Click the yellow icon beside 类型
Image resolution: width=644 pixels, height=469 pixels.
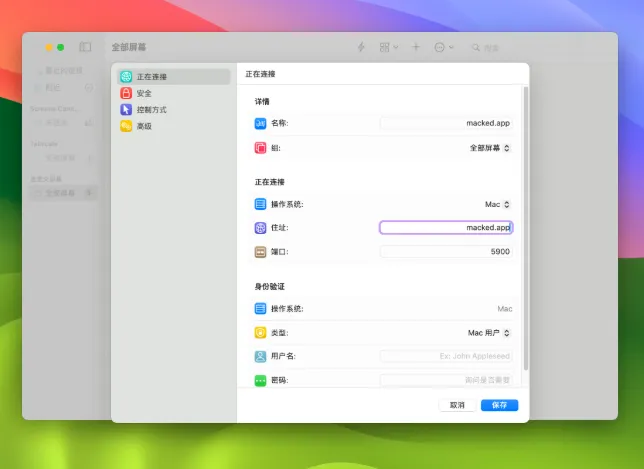(x=260, y=333)
